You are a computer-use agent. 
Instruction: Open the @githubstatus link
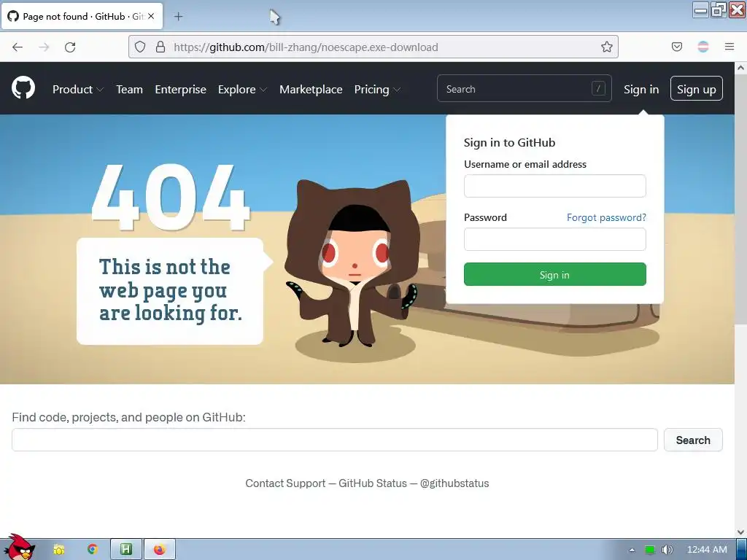coord(454,483)
